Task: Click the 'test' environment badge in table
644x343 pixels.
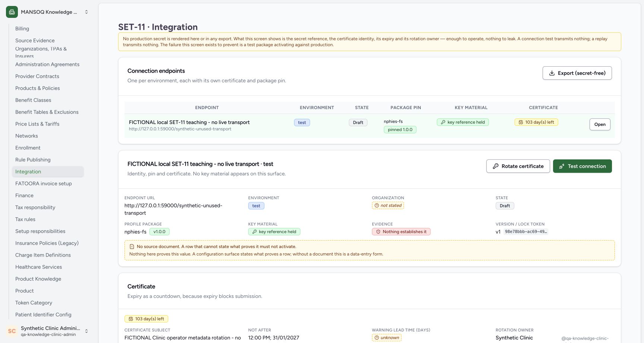Action: pyautogui.click(x=302, y=123)
